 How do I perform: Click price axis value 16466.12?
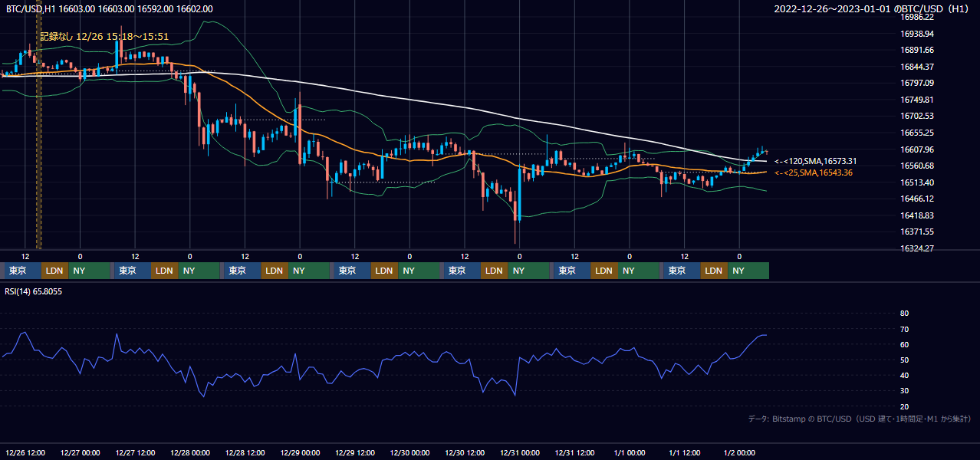point(916,199)
